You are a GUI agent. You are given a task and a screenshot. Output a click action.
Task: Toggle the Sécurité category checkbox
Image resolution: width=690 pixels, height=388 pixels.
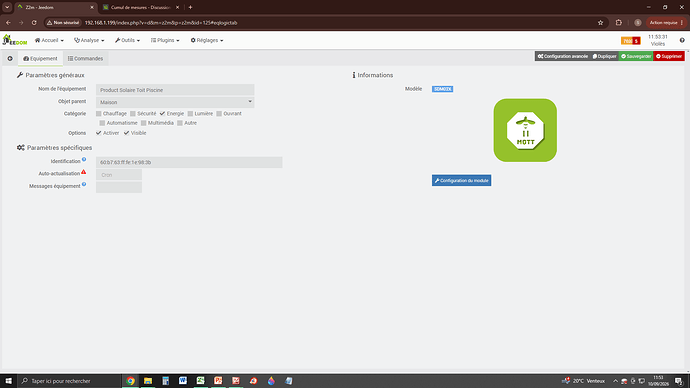pyautogui.click(x=133, y=113)
